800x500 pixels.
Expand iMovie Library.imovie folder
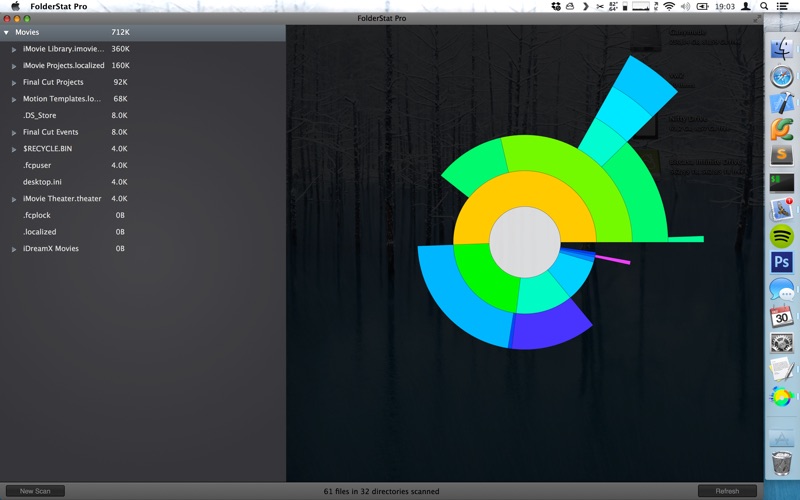(x=14, y=49)
